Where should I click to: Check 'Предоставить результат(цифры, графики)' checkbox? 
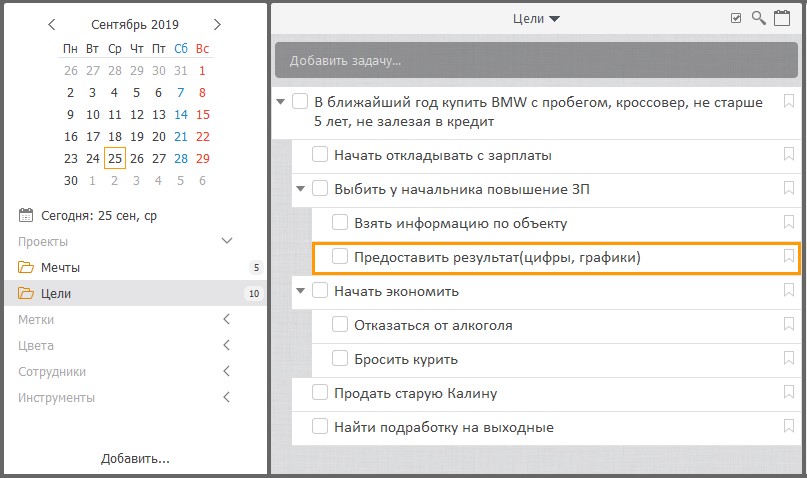(340, 256)
